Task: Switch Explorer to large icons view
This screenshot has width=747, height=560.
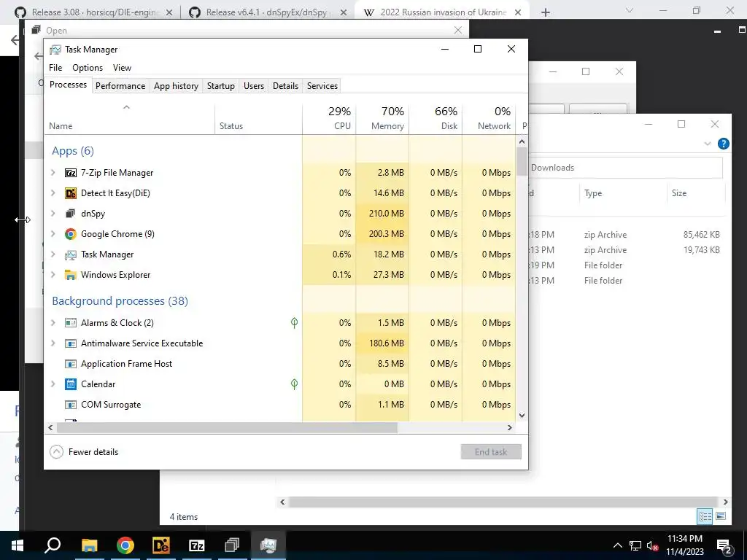Action: coord(721,516)
